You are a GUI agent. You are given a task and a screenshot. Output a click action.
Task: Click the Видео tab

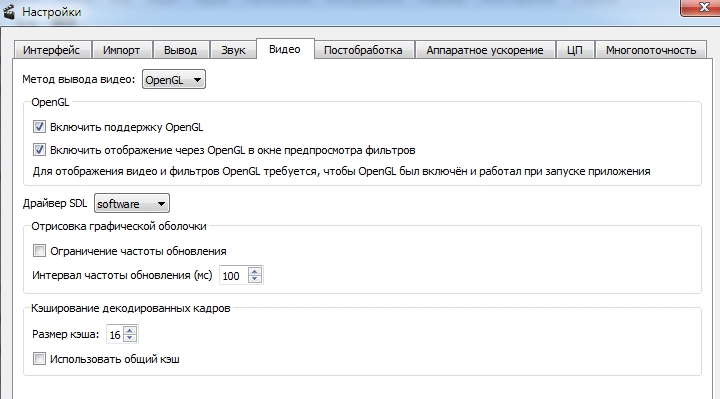click(285, 49)
